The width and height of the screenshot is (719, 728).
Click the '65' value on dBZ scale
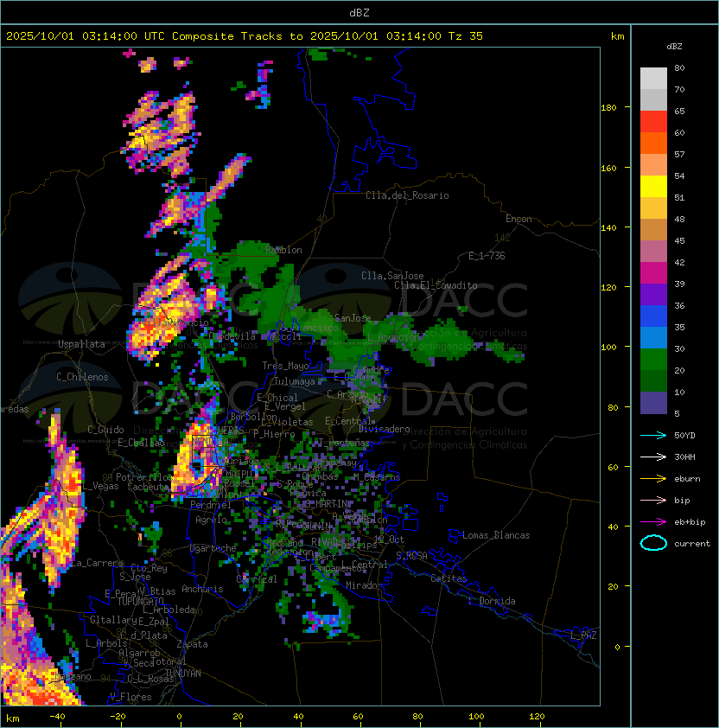coord(679,111)
